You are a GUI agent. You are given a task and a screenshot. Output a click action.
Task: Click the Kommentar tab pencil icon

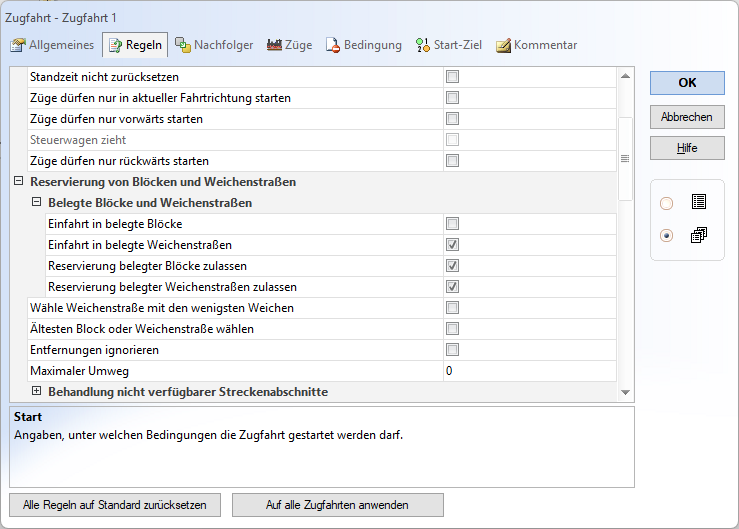[x=503, y=45]
